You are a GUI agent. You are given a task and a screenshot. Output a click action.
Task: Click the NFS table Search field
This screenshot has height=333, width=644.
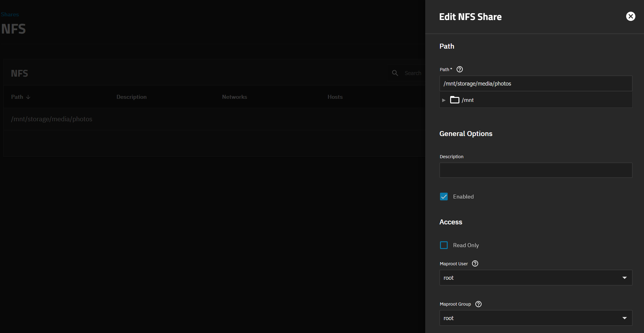point(413,73)
